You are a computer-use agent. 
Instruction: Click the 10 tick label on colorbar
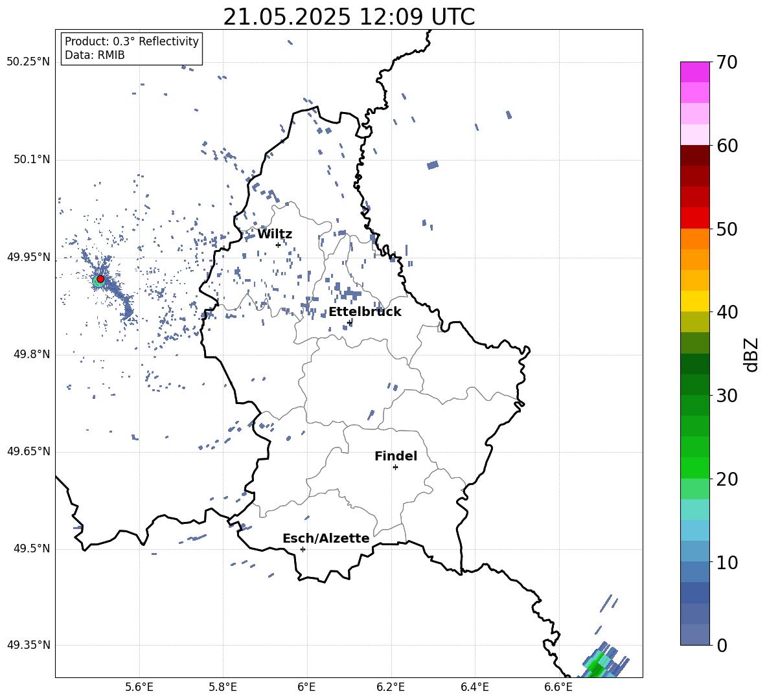point(727,562)
